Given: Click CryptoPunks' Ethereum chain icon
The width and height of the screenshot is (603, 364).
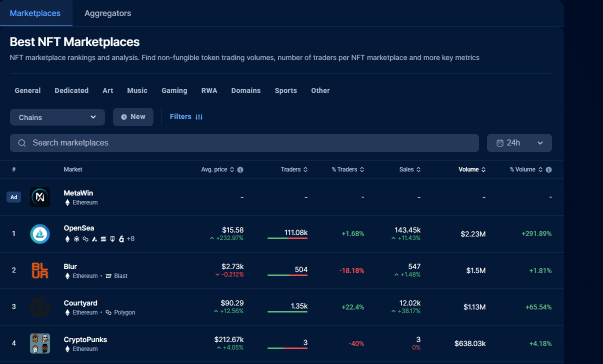Looking at the screenshot, I should (x=68, y=348).
